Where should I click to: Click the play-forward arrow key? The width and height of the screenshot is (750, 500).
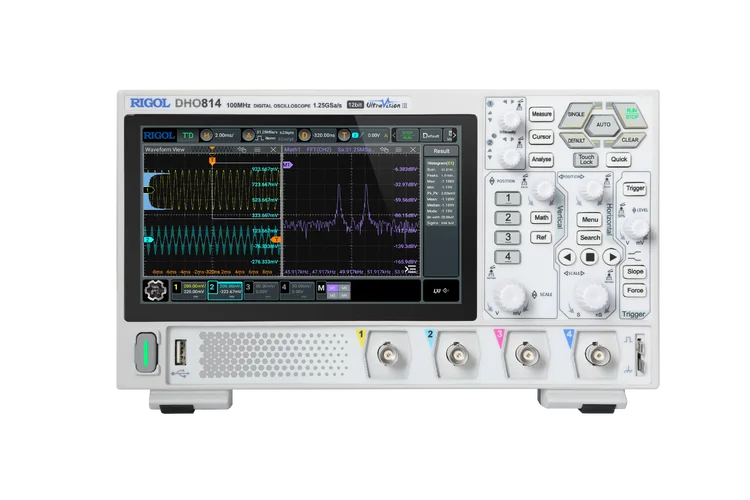[612, 257]
